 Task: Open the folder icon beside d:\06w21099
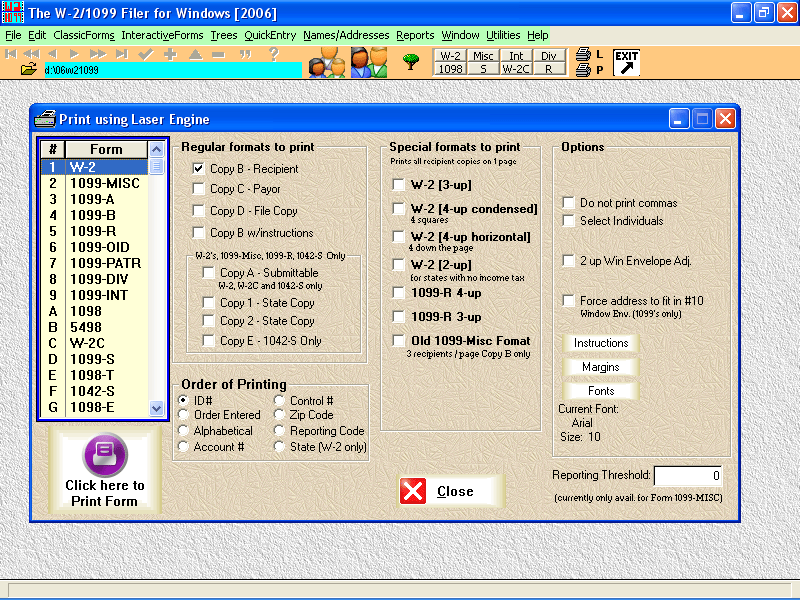[29, 69]
